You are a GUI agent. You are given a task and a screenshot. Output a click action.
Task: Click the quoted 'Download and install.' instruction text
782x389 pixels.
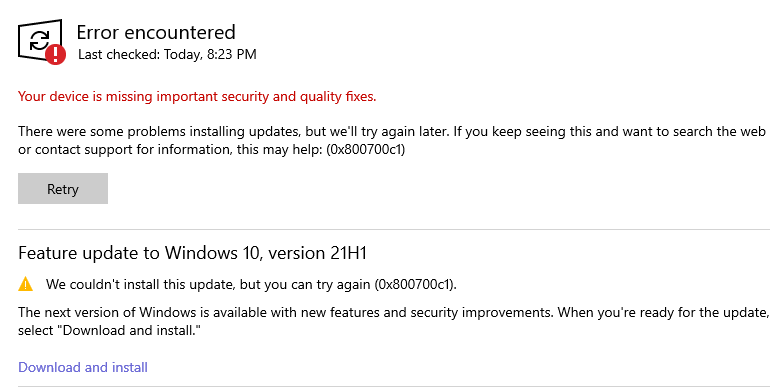click(x=131, y=330)
